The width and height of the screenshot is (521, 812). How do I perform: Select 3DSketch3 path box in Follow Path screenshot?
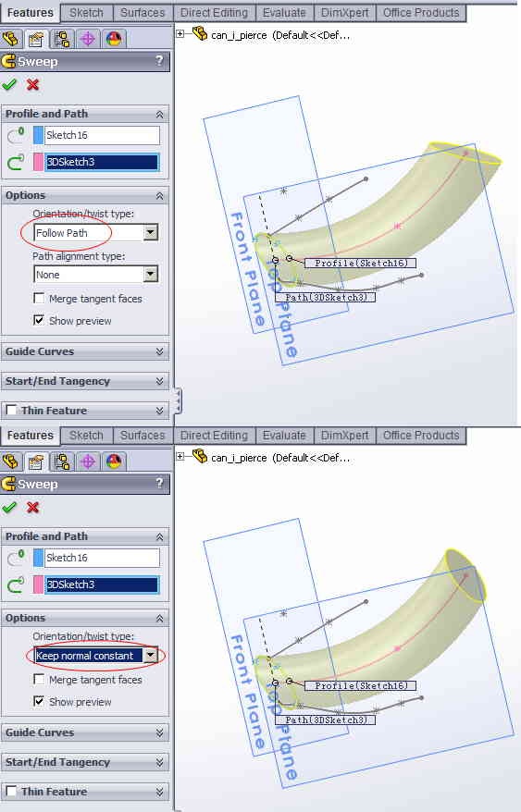coord(102,162)
